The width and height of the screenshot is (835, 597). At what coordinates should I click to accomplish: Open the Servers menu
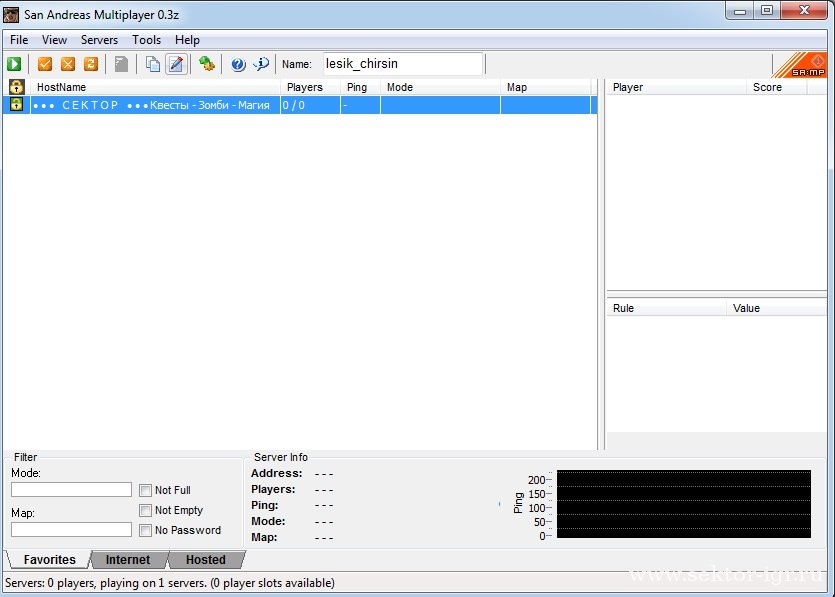99,40
